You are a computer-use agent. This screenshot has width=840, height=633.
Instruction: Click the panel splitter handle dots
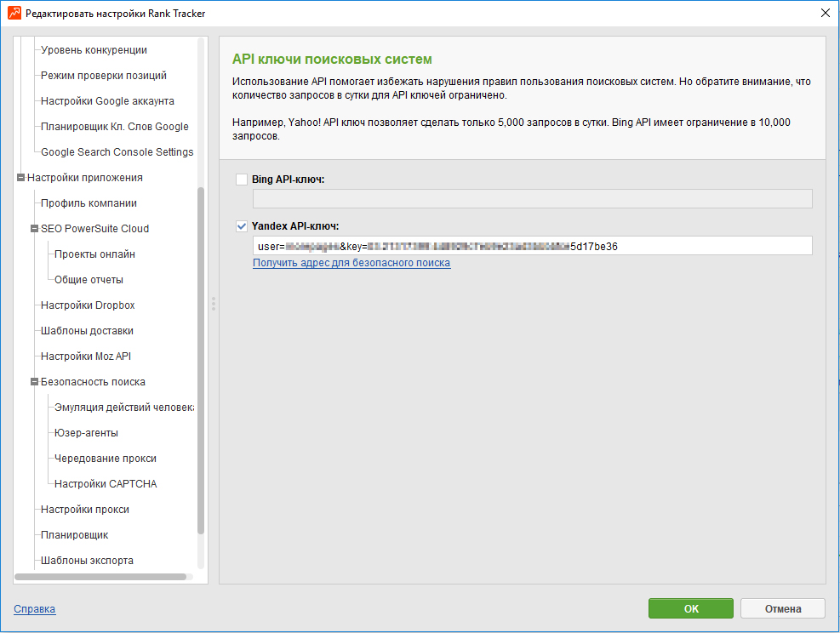(214, 305)
